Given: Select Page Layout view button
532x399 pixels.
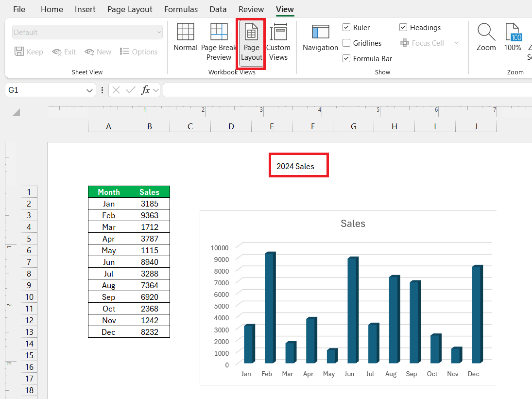Looking at the screenshot, I should coord(251,42).
